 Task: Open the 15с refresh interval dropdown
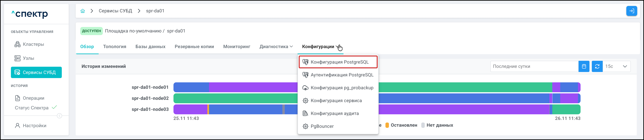tap(617, 67)
